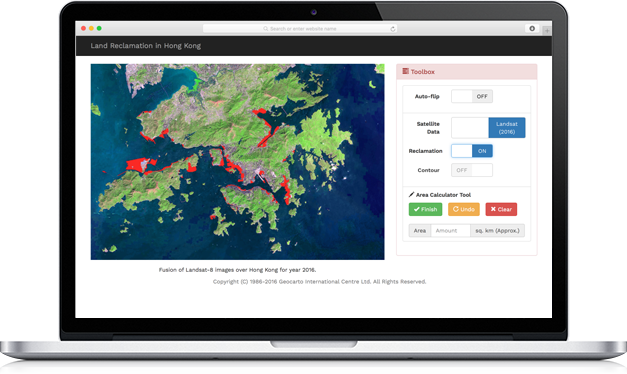Click the Finish area button
The width and height of the screenshot is (627, 374).
(x=425, y=209)
